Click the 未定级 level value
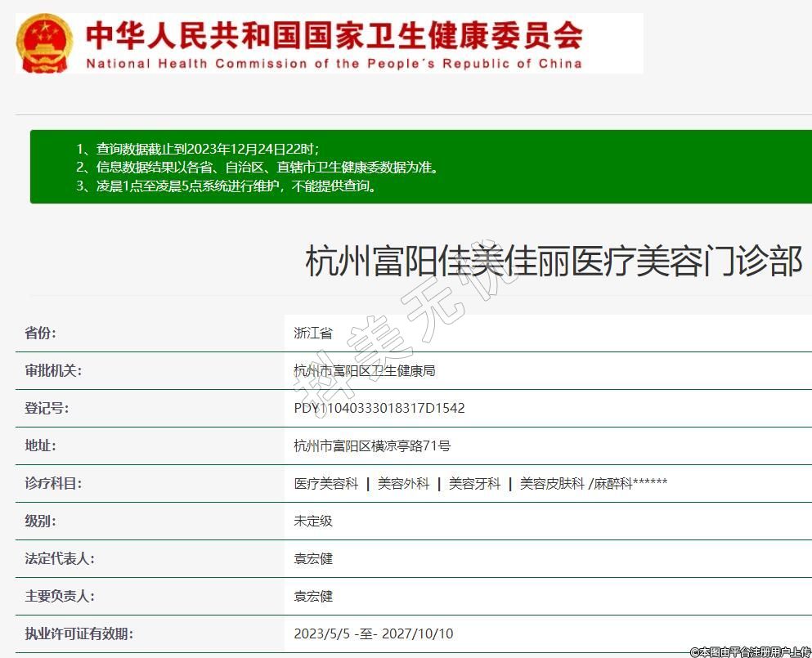The width and height of the screenshot is (812, 658). [x=313, y=521]
